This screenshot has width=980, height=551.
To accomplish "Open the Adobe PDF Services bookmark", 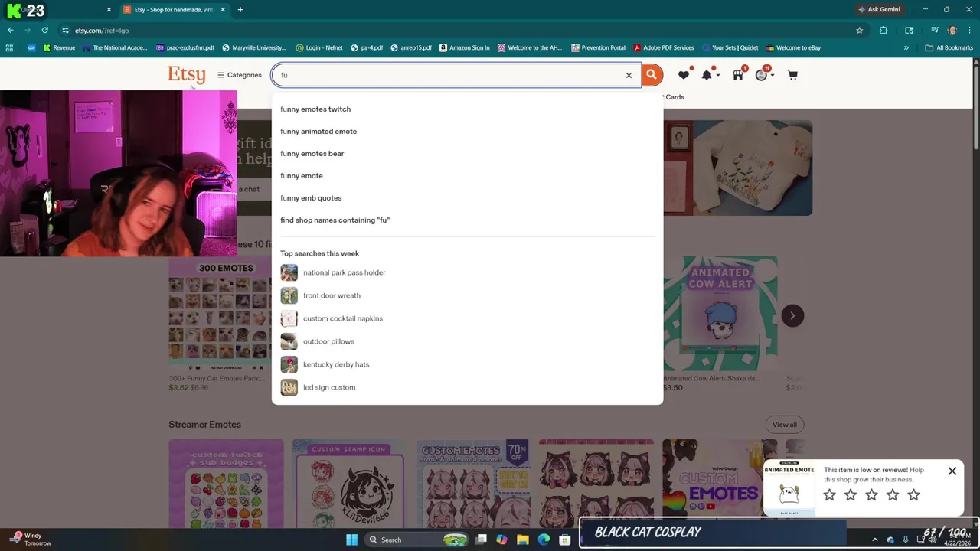I will [663, 47].
